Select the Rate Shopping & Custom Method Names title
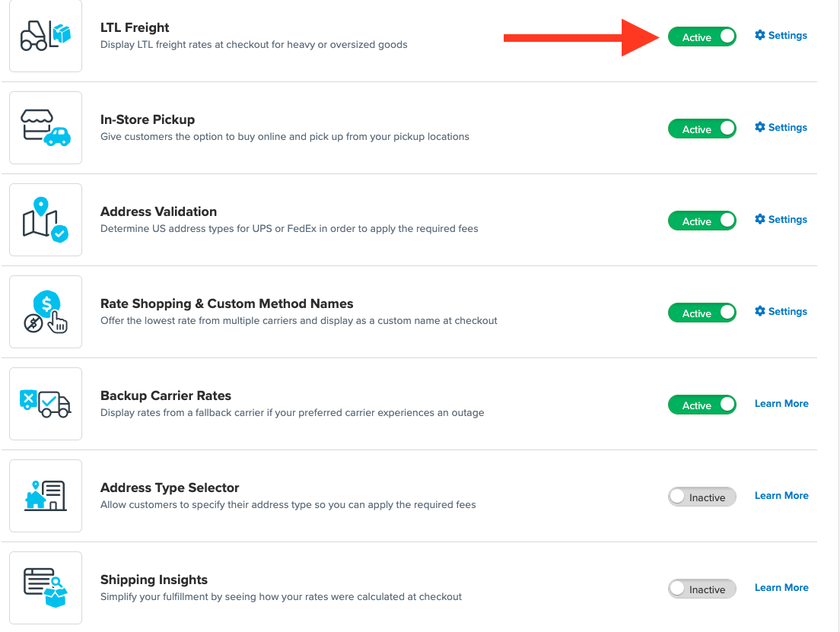This screenshot has height=632, width=840. (227, 303)
